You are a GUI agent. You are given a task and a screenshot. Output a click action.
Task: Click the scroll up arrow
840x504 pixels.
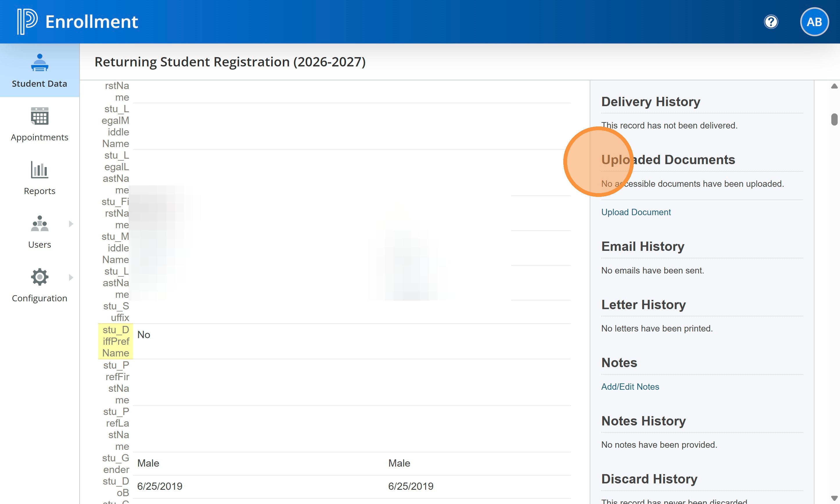834,86
